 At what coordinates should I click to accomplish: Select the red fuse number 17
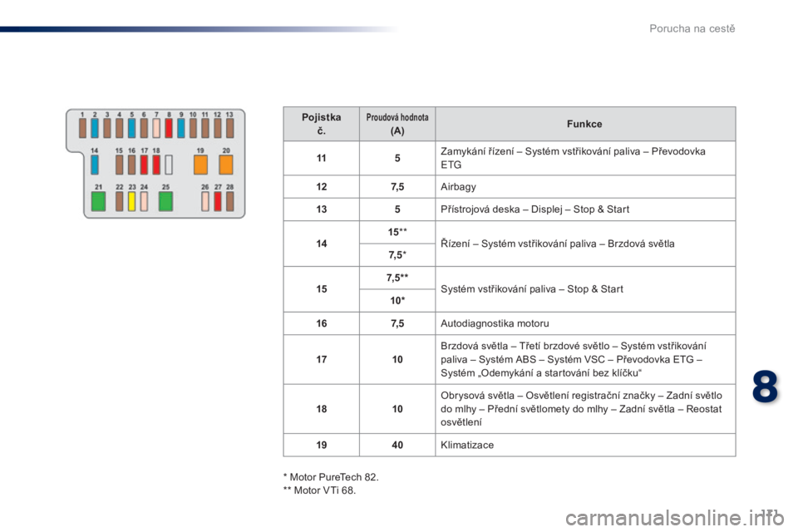pyautogui.click(x=144, y=164)
